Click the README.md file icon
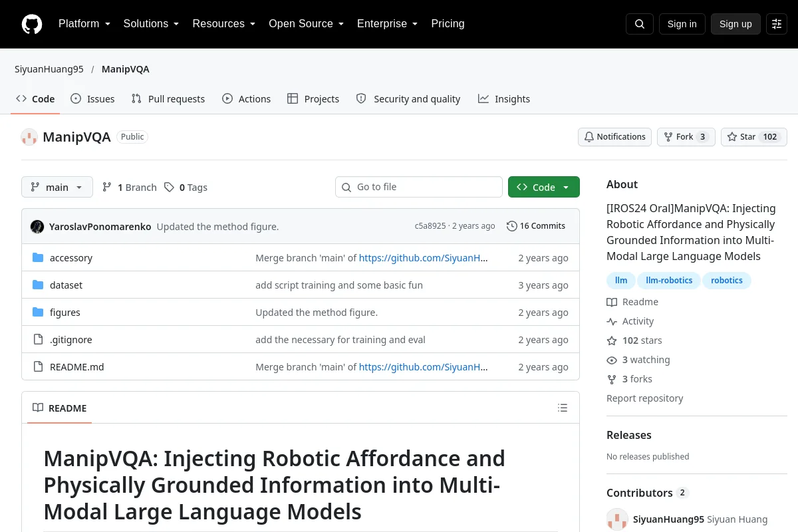798x532 pixels. point(38,366)
